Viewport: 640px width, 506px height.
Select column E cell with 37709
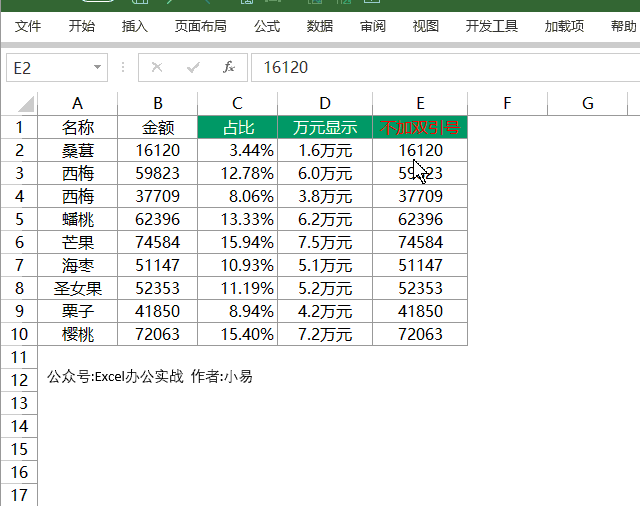420,196
